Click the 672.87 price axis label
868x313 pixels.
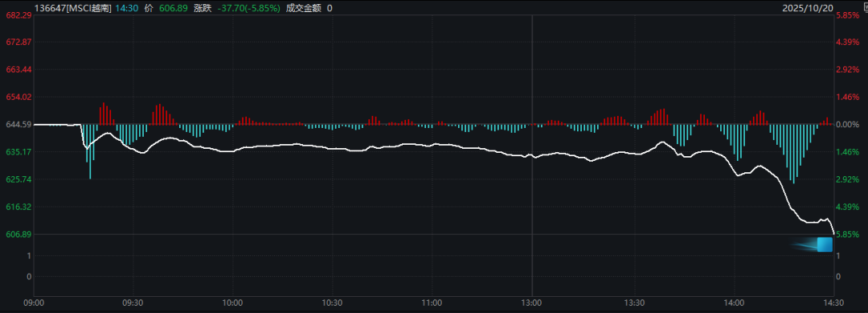pyautogui.click(x=18, y=42)
